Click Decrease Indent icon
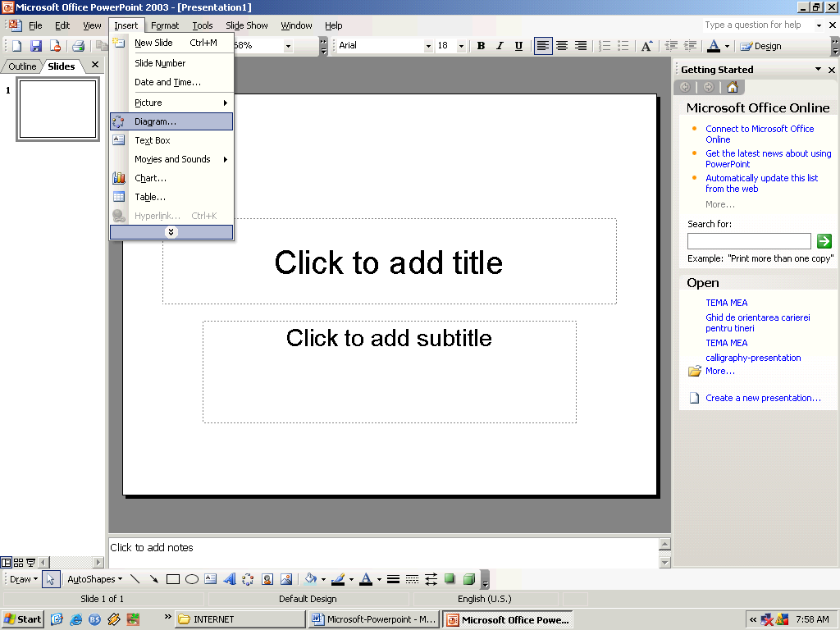The width and height of the screenshot is (840, 630). 671,46
